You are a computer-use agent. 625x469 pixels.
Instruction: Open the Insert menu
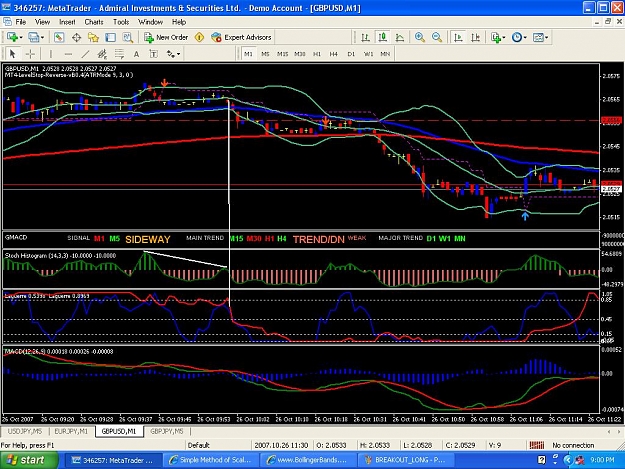(67, 22)
